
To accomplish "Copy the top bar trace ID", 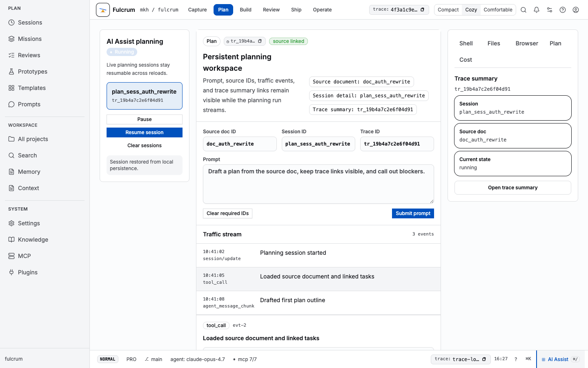I will coord(422,10).
